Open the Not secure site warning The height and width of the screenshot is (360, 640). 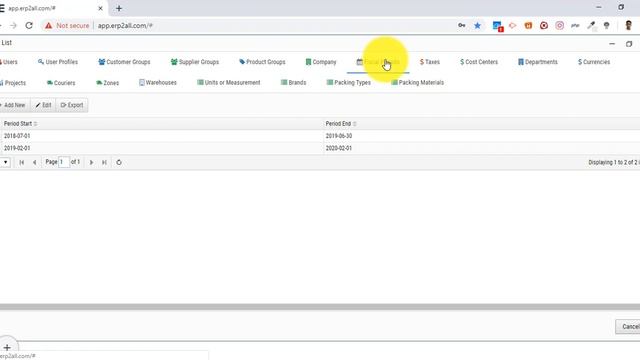(x=67, y=25)
